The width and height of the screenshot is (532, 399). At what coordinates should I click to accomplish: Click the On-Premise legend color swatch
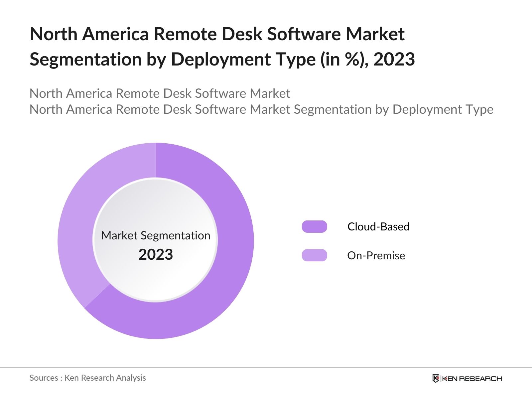(314, 255)
